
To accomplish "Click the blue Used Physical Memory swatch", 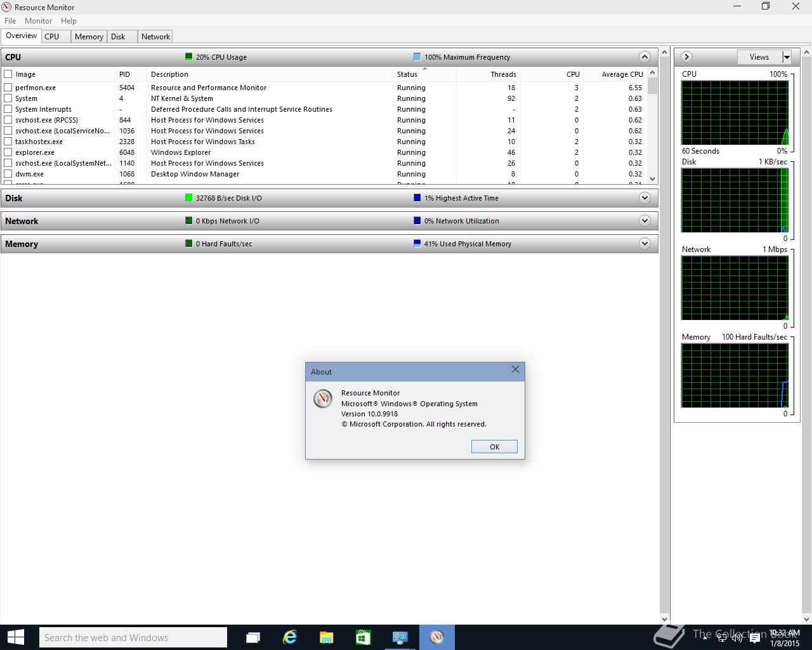I will pos(417,244).
